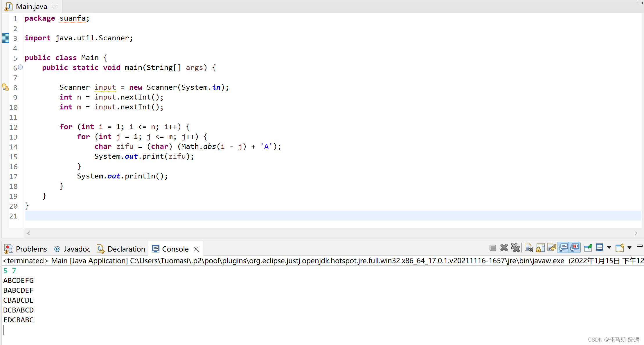Screen dimensions: 644x345
Task: Click editor horizontal scrollbar right arrow
Action: click(x=636, y=233)
